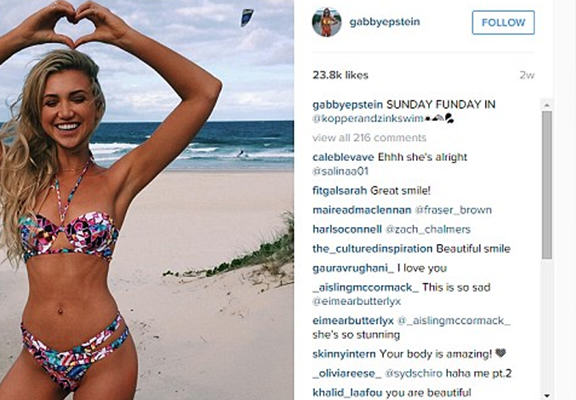This screenshot has width=576, height=400.
Task: Click the @zach_chalmers mention
Action: [428, 230]
